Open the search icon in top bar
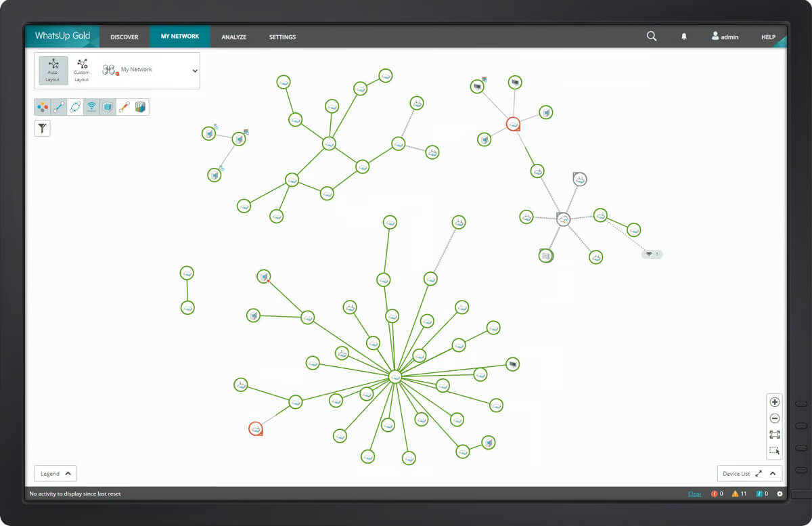Image resolution: width=812 pixels, height=526 pixels. (x=651, y=37)
